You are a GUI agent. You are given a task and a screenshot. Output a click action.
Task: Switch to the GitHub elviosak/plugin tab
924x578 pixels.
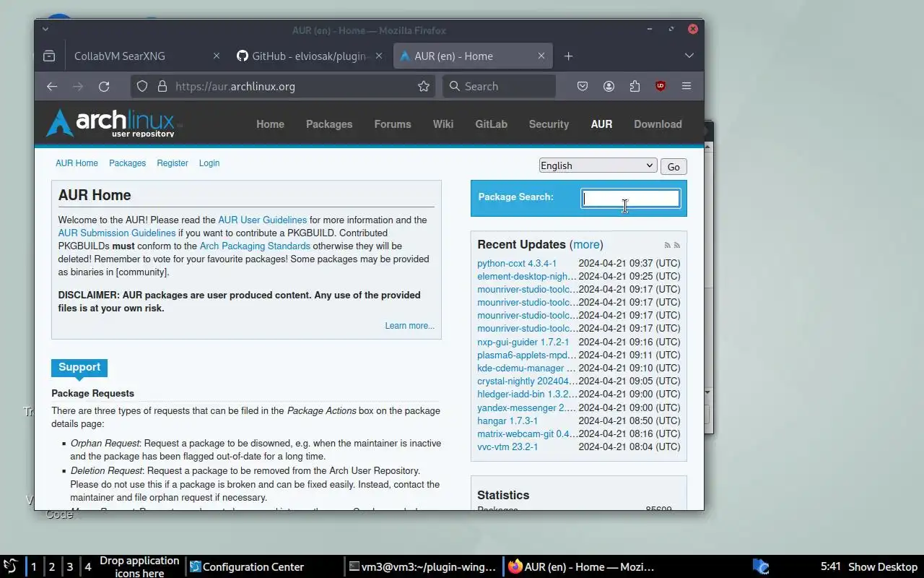(x=310, y=56)
